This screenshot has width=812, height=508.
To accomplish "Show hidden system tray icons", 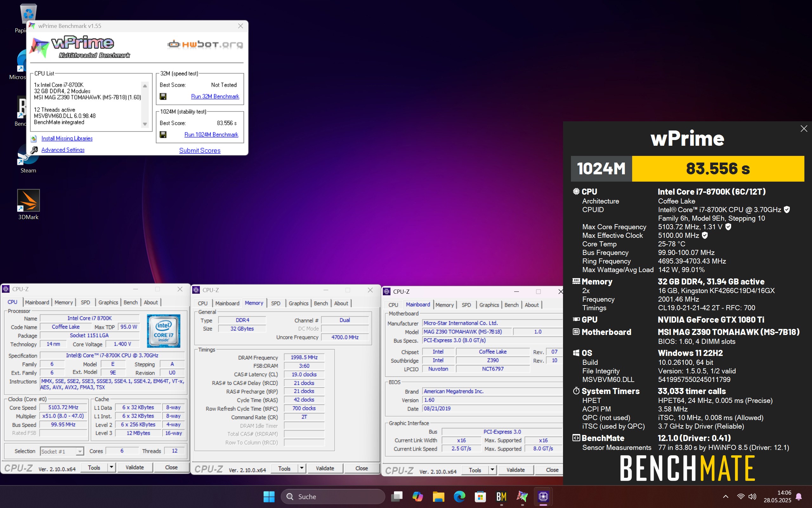I will (x=725, y=497).
